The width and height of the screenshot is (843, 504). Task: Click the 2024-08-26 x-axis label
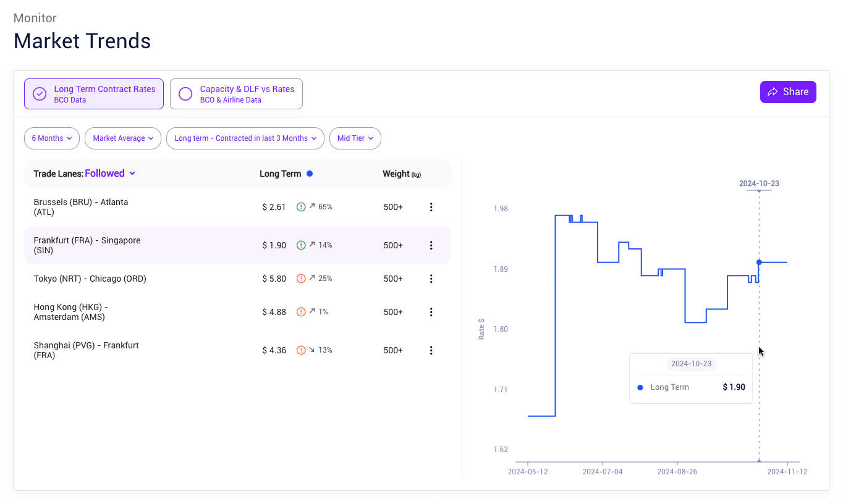(x=677, y=472)
